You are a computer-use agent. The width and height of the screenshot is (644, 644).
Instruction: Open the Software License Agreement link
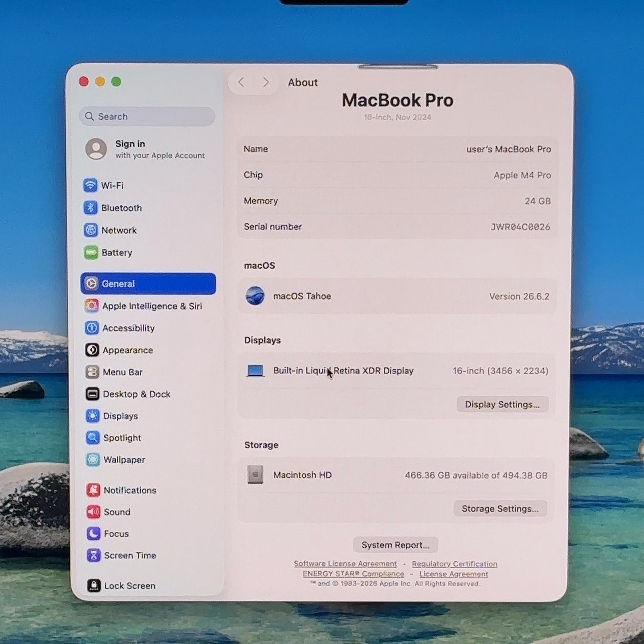345,564
